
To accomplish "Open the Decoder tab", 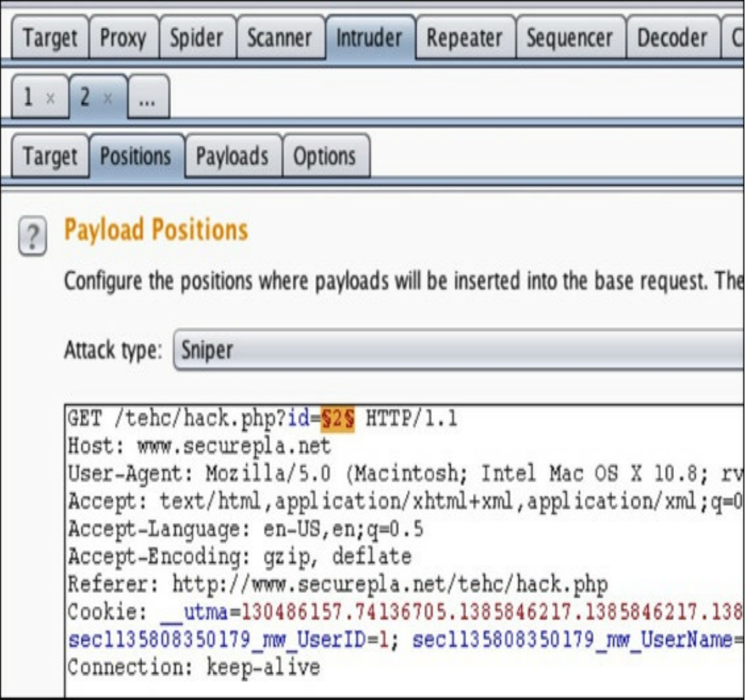I will [x=673, y=38].
